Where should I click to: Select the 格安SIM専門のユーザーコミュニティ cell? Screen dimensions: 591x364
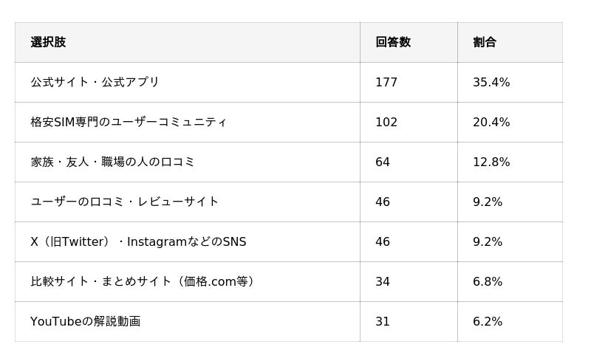click(x=129, y=123)
